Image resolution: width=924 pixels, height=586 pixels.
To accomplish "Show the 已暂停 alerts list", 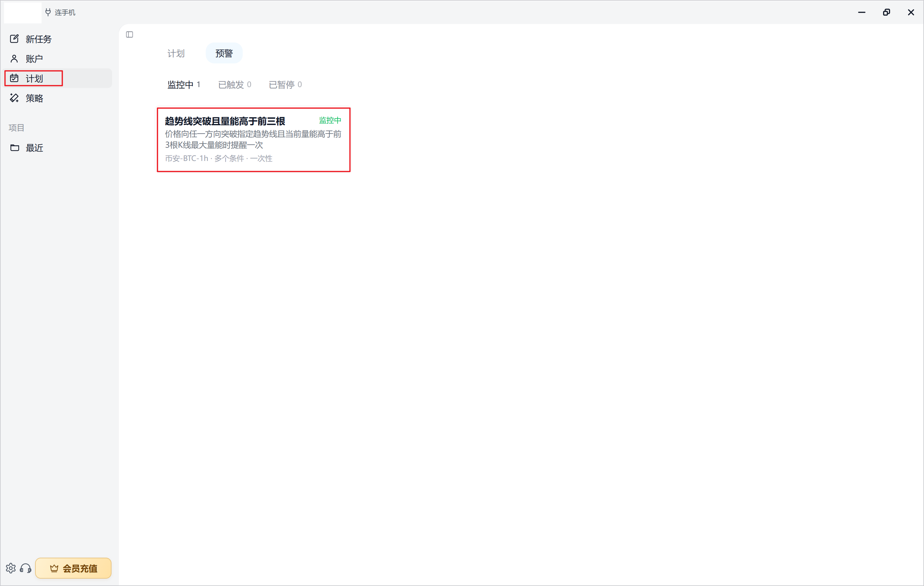I will click(x=285, y=84).
